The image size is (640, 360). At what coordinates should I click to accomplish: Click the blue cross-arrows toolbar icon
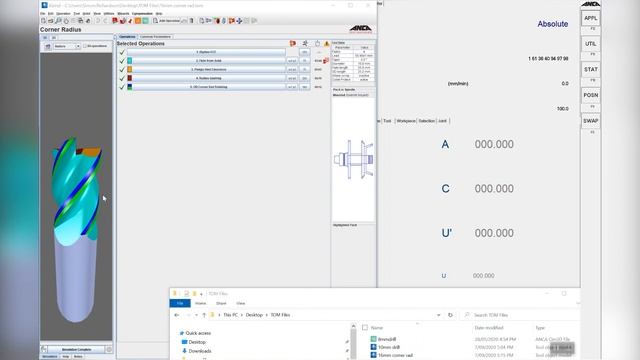point(239,21)
